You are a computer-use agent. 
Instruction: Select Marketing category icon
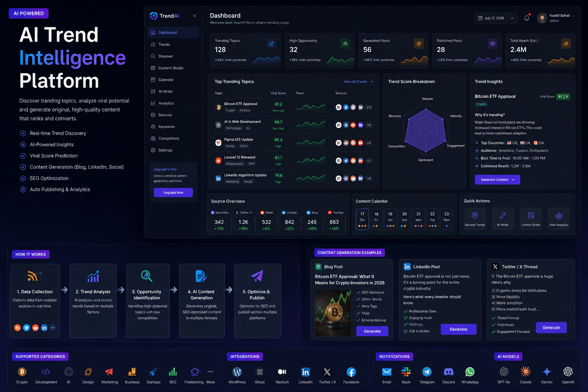109,371
